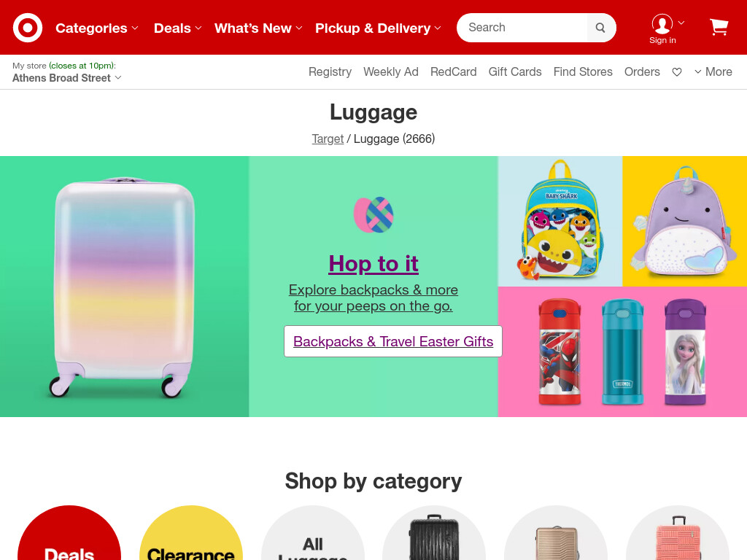Open the Weekly Ad link

click(391, 72)
